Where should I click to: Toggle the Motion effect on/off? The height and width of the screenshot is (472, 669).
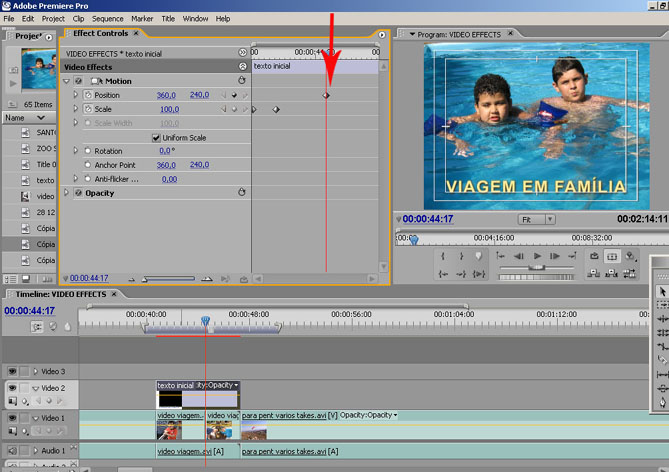coord(79,80)
